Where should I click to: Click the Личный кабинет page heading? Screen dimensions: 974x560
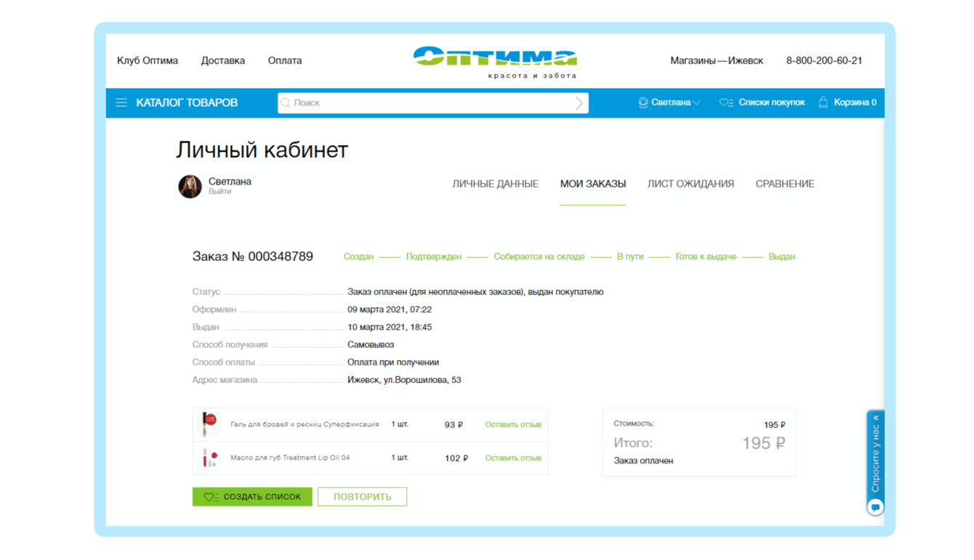(x=262, y=150)
